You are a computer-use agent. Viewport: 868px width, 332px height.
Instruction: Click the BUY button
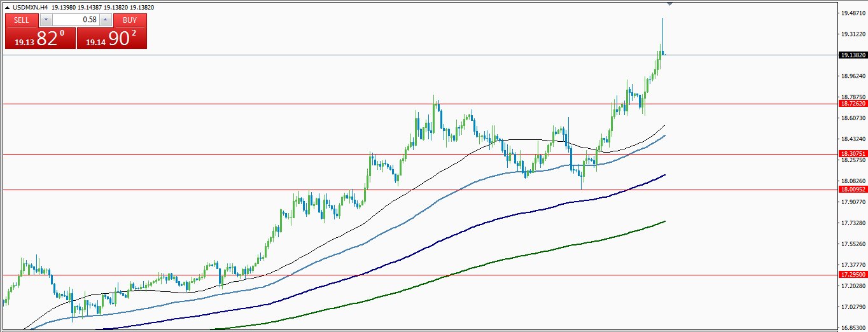click(x=130, y=20)
